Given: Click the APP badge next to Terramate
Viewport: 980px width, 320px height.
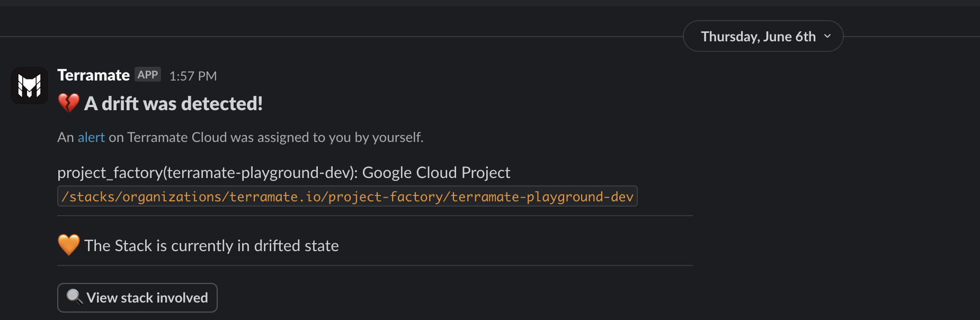Looking at the screenshot, I should [x=148, y=75].
